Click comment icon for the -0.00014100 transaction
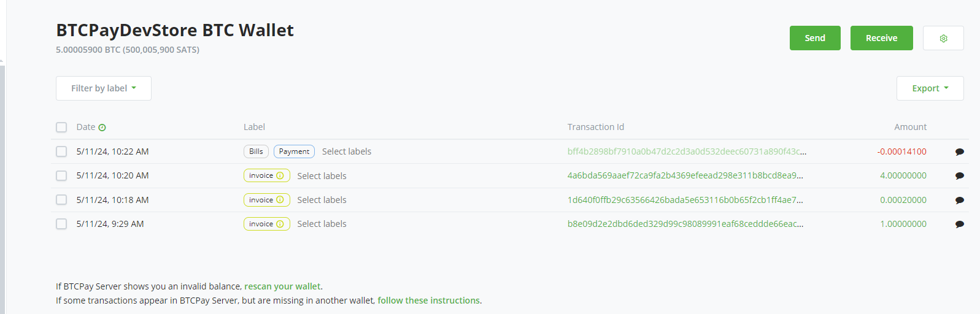This screenshot has height=314, width=980. (960, 151)
